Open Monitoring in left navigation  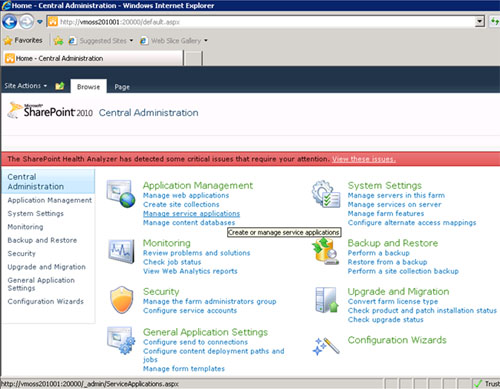25,227
